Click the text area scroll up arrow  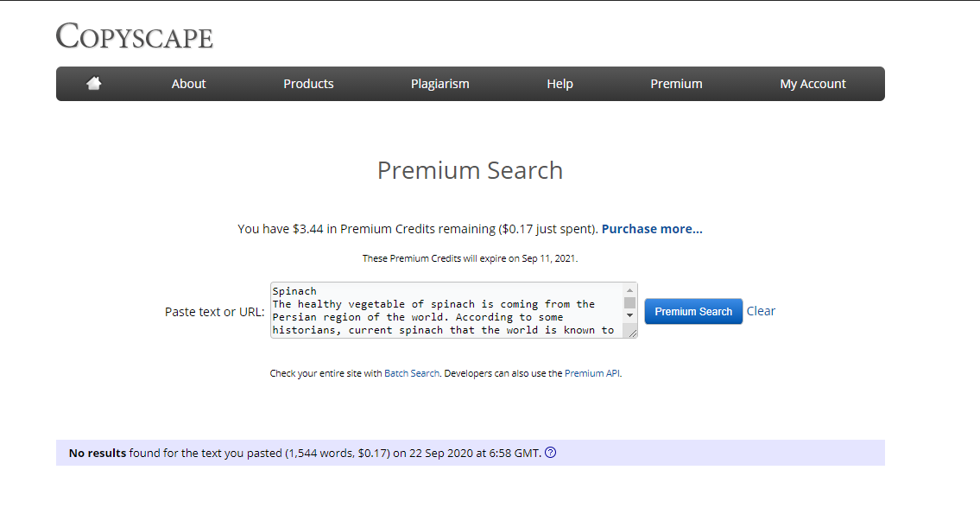click(x=629, y=290)
